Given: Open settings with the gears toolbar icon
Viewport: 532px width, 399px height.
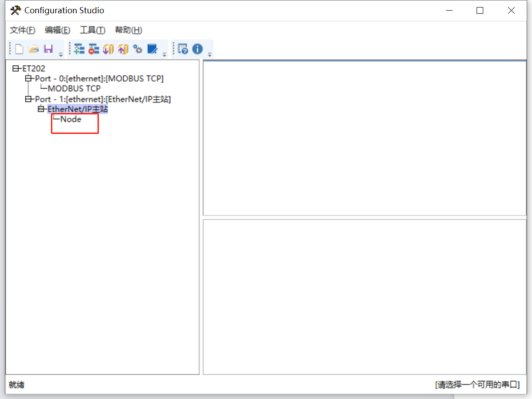Looking at the screenshot, I should point(138,49).
